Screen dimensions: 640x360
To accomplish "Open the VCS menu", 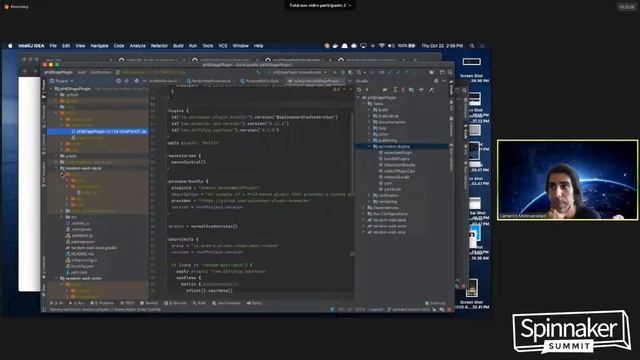I will click(223, 46).
